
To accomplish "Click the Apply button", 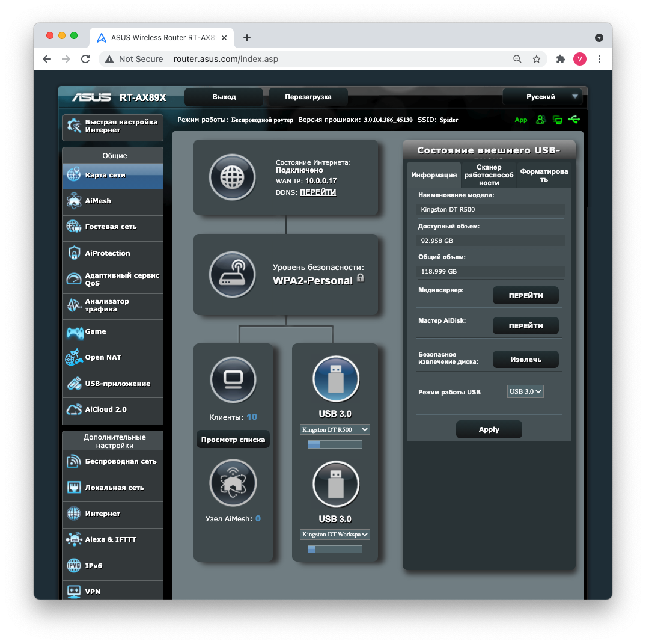I will [489, 429].
